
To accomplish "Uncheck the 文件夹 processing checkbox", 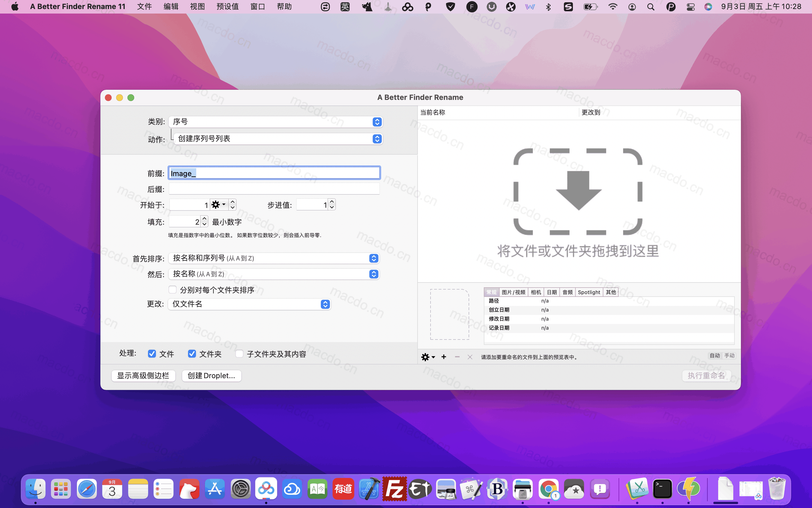I will (x=192, y=353).
